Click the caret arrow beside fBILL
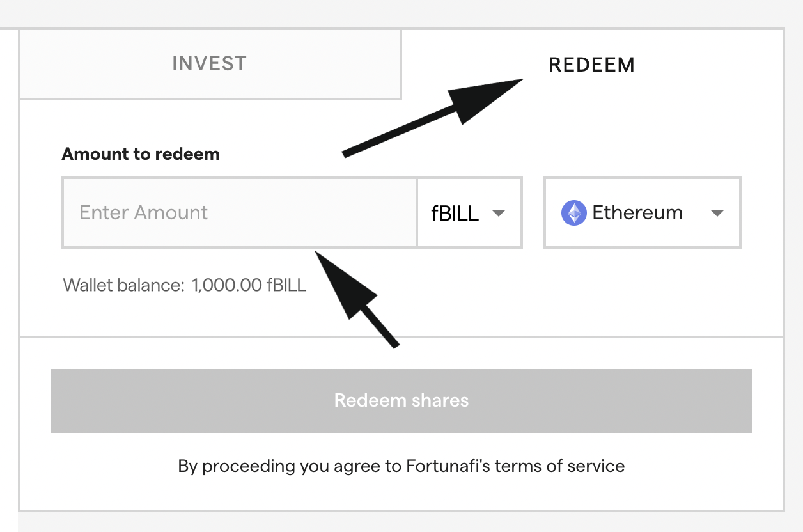803x532 pixels. pos(499,214)
